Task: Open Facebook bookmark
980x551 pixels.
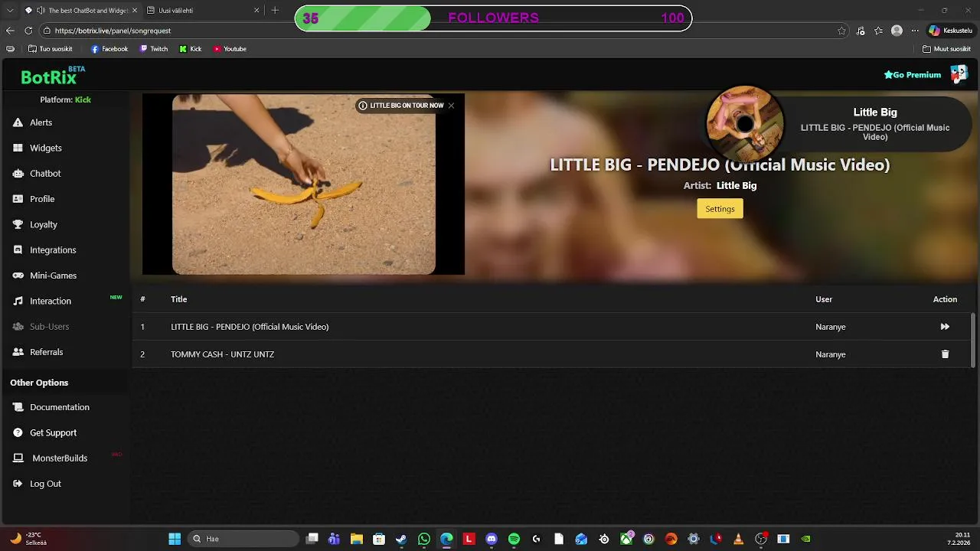Action: pos(109,49)
